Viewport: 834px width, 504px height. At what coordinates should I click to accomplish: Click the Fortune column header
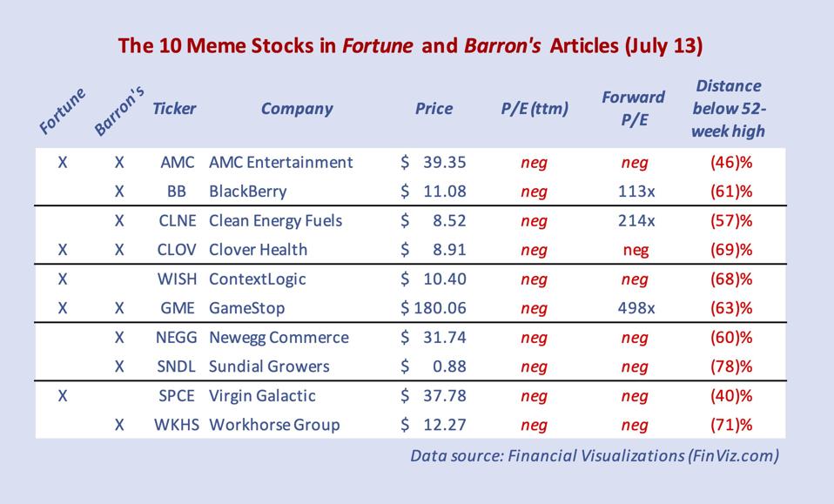tap(64, 111)
